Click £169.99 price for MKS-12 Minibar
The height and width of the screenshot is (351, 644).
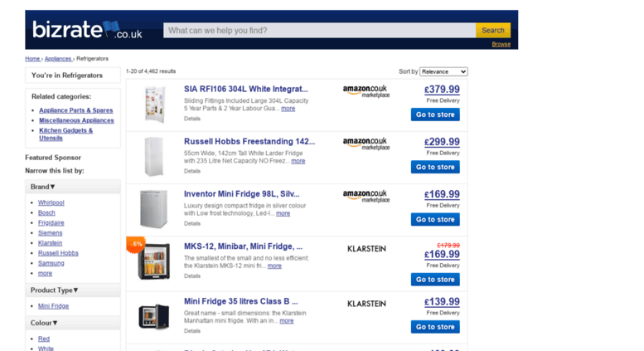(x=442, y=255)
